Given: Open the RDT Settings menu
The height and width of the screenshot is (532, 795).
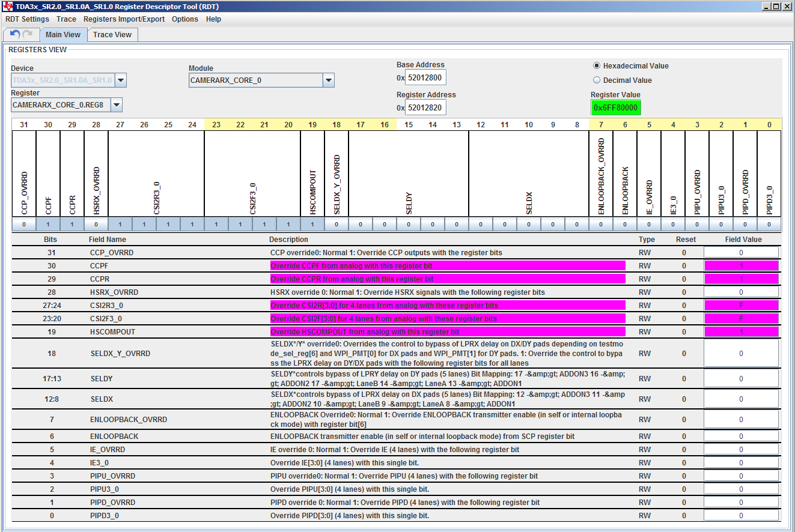Looking at the screenshot, I should [x=27, y=19].
